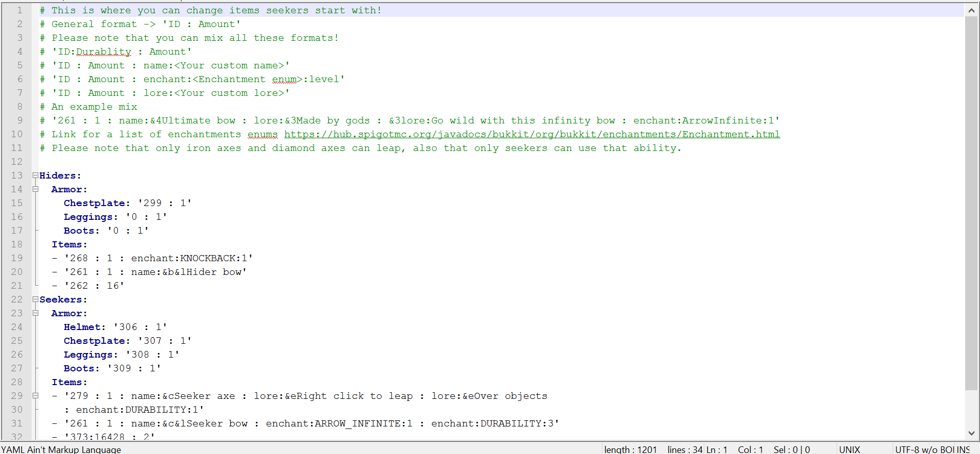Click the YAML language label in status bar
The height and width of the screenshot is (454, 980).
(x=61, y=449)
